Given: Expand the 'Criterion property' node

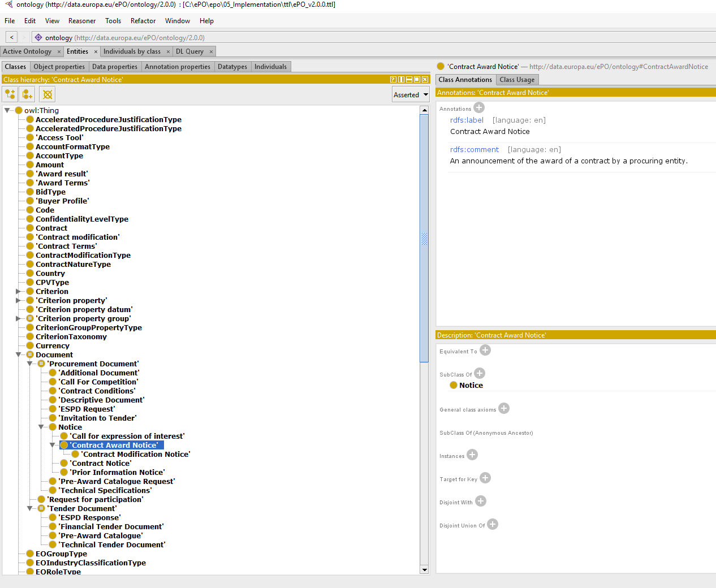Looking at the screenshot, I should point(18,301).
